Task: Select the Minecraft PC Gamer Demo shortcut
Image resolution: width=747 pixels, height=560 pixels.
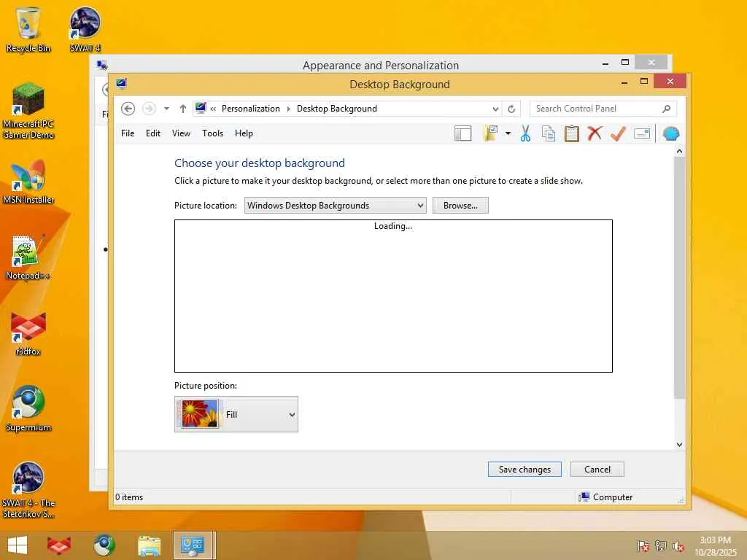Action: tap(28, 111)
